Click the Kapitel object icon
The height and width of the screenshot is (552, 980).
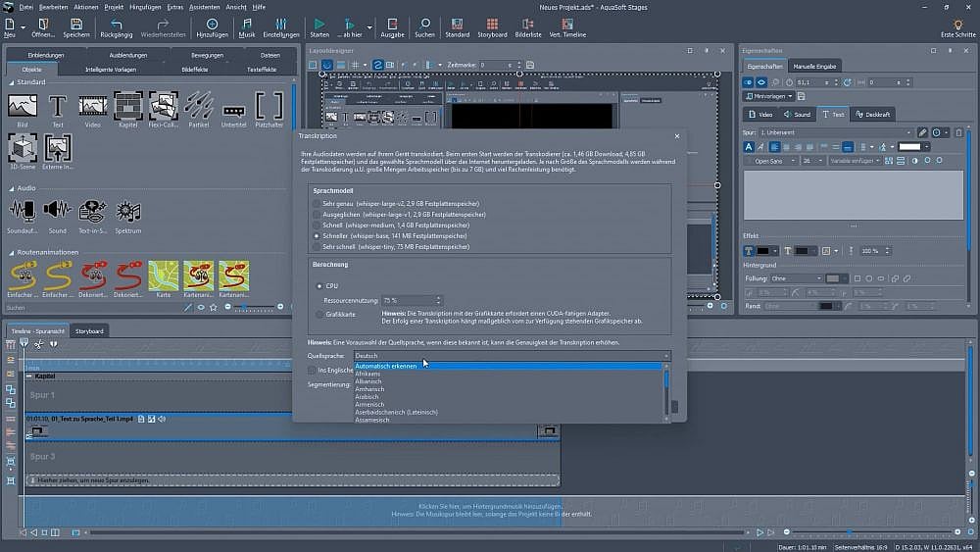pos(128,105)
